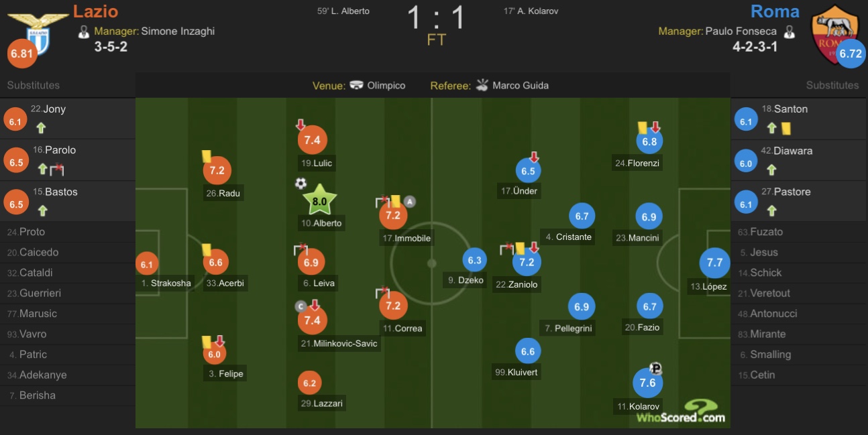Click the whistle icon next to Referee
Viewport: 868px width, 435px height.
(x=482, y=85)
